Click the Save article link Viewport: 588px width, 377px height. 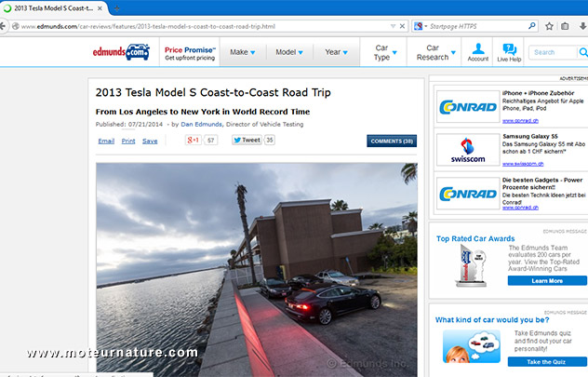tap(150, 141)
